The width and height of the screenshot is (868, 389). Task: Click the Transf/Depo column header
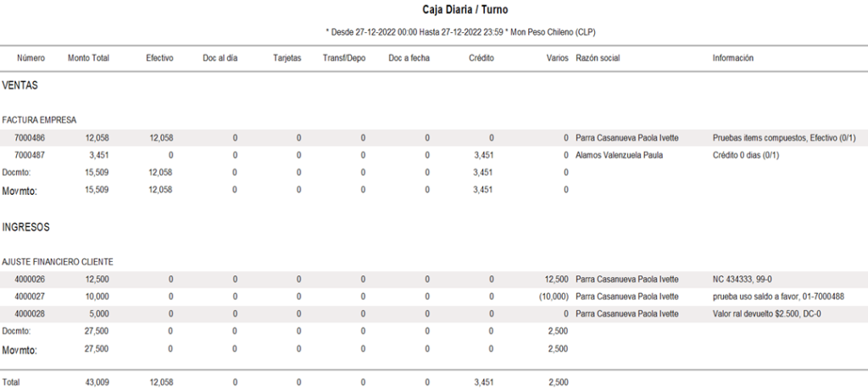[344, 58]
